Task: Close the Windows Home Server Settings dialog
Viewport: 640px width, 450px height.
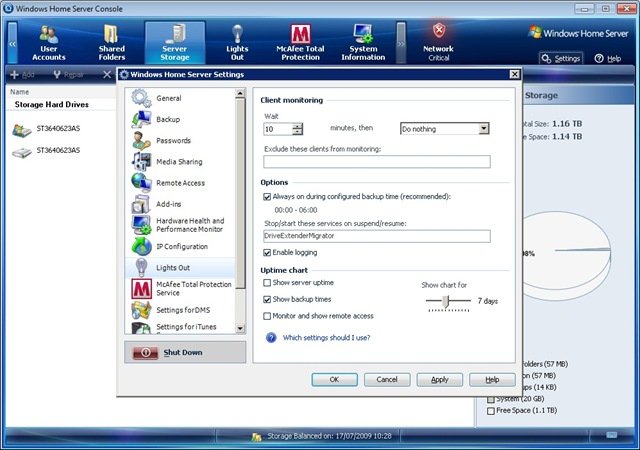Action: (514, 74)
